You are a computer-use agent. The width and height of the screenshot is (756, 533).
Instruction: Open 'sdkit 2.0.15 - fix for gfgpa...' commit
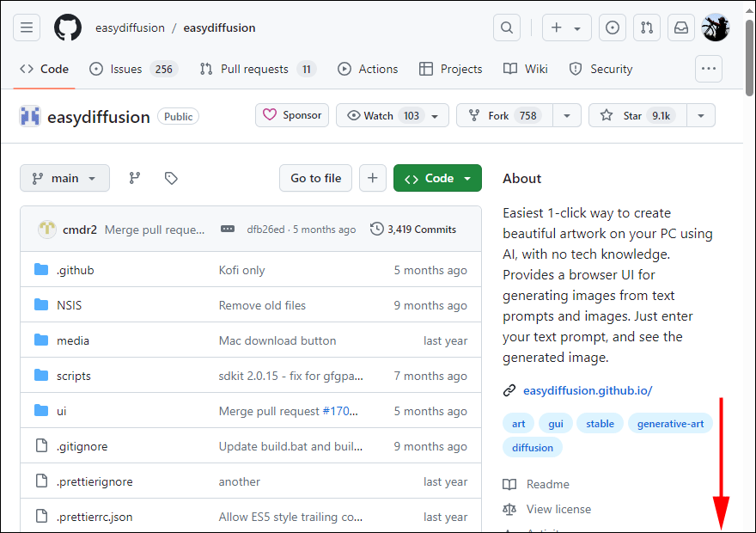pyautogui.click(x=290, y=376)
